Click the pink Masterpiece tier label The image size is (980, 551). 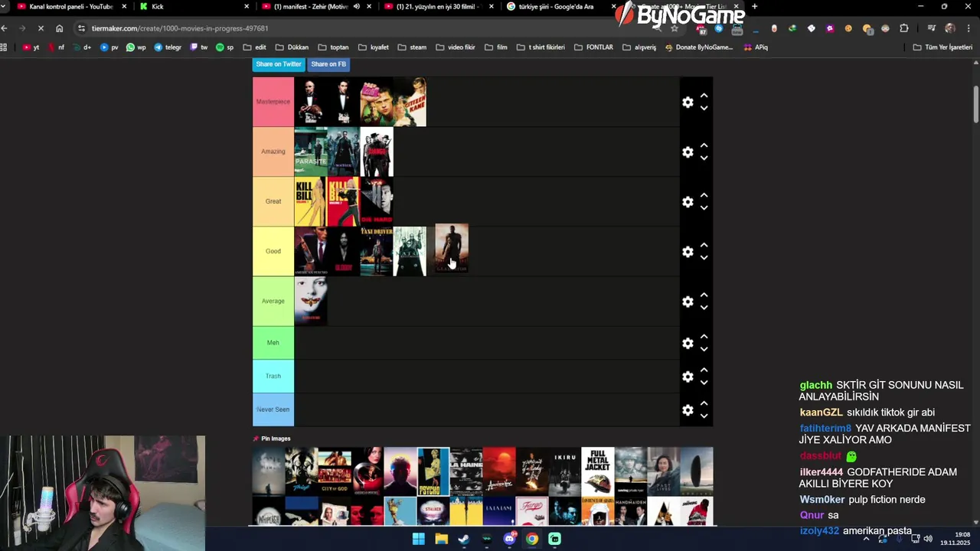coord(273,102)
